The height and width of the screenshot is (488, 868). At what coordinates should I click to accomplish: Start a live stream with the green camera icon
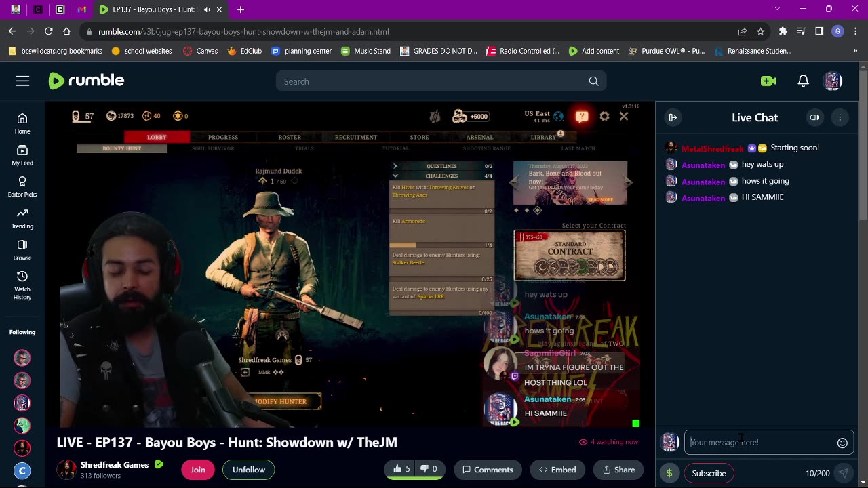point(768,81)
